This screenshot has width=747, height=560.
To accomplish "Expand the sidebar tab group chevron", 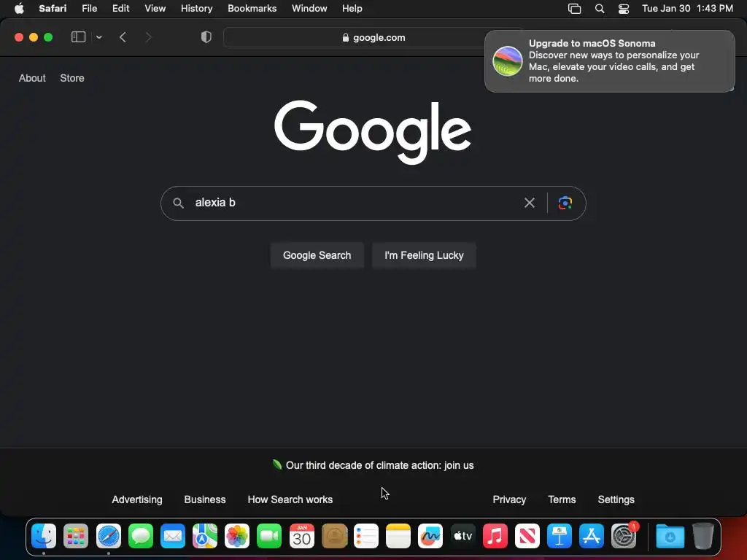I will pyautogui.click(x=99, y=37).
